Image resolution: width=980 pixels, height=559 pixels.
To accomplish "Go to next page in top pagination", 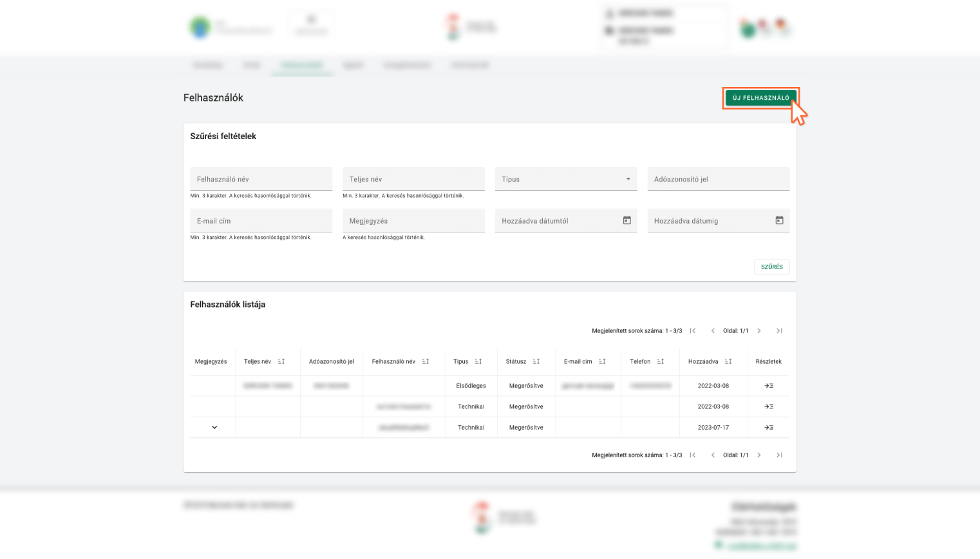I will point(759,331).
